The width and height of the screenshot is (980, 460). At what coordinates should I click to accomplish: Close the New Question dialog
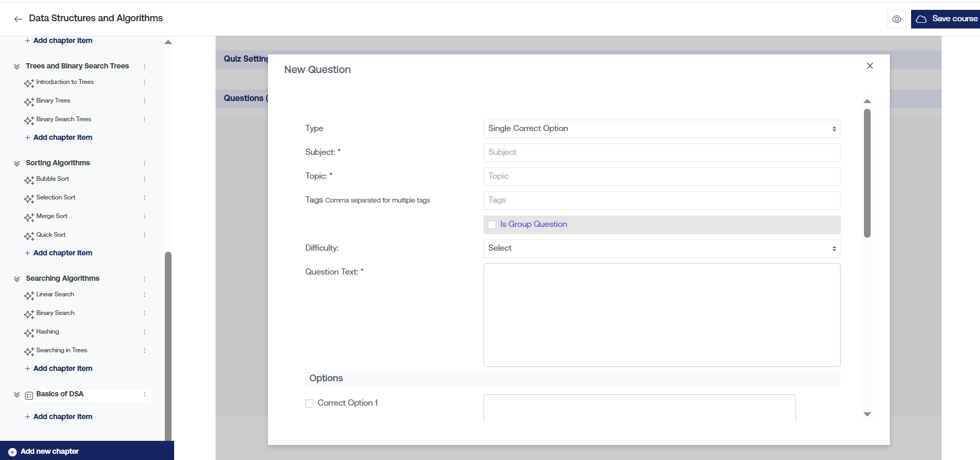click(870, 66)
